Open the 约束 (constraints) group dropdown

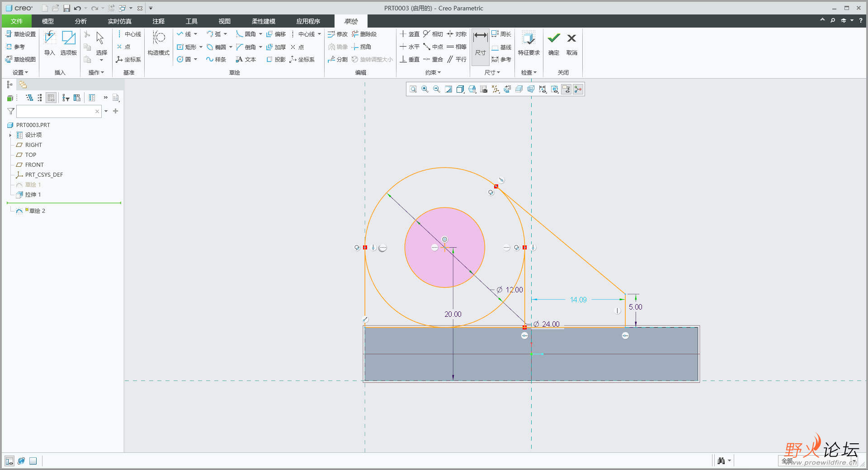(x=433, y=72)
